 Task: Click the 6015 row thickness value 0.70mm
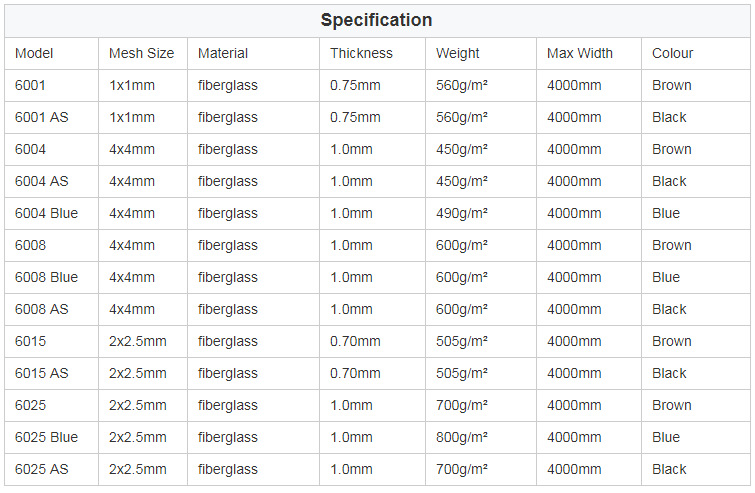355,341
